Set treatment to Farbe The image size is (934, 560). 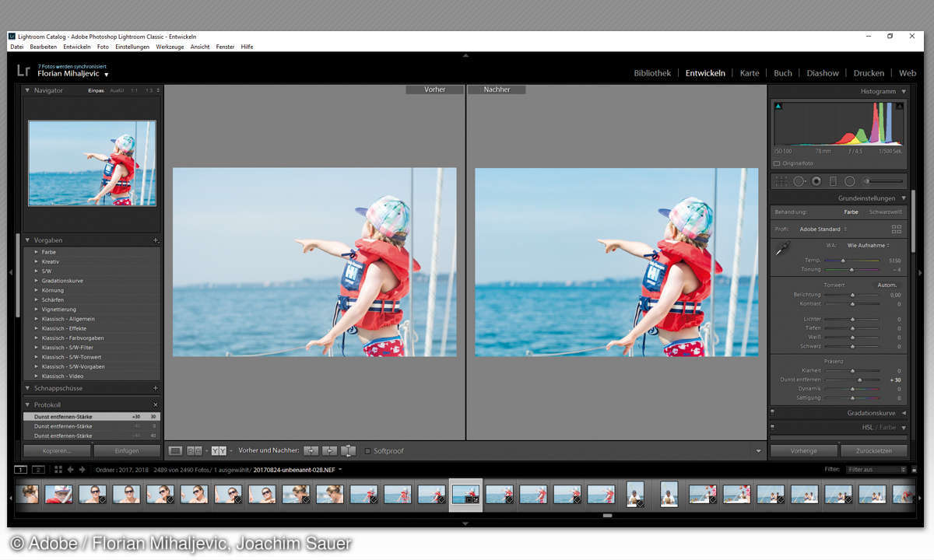click(851, 212)
